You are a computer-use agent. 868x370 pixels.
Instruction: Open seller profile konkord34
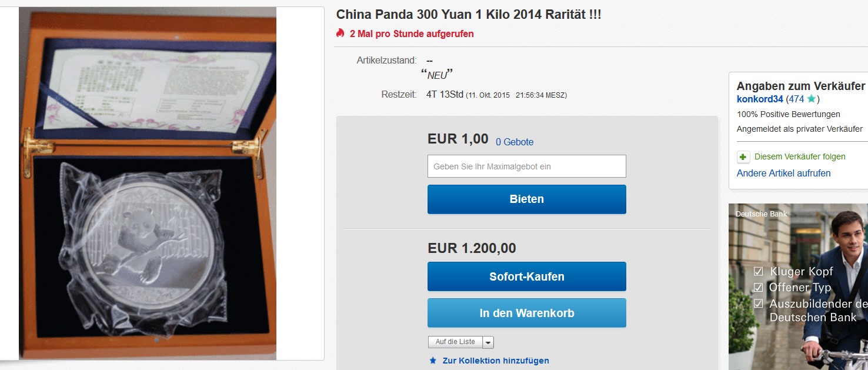coord(760,99)
